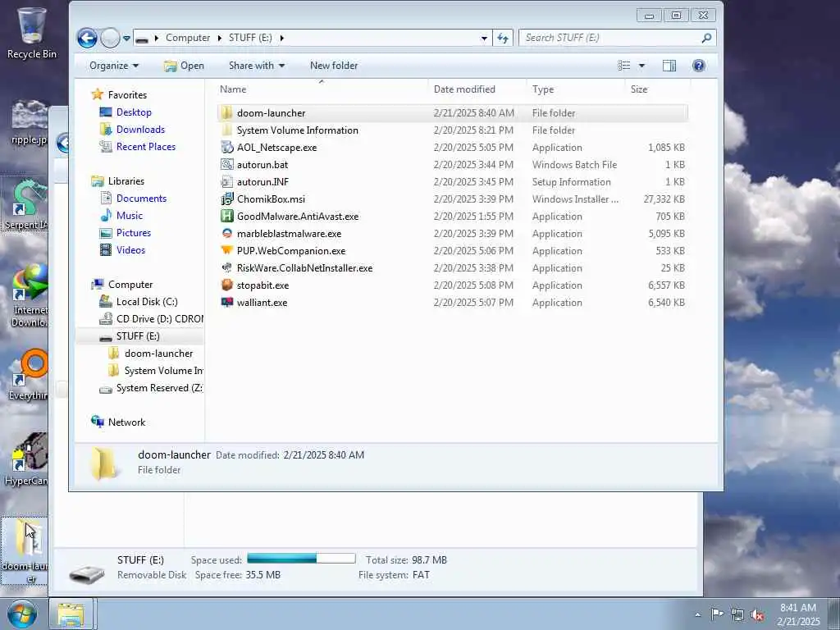Click the Refresh button beside address bar
The height and width of the screenshot is (630, 840).
[503, 38]
